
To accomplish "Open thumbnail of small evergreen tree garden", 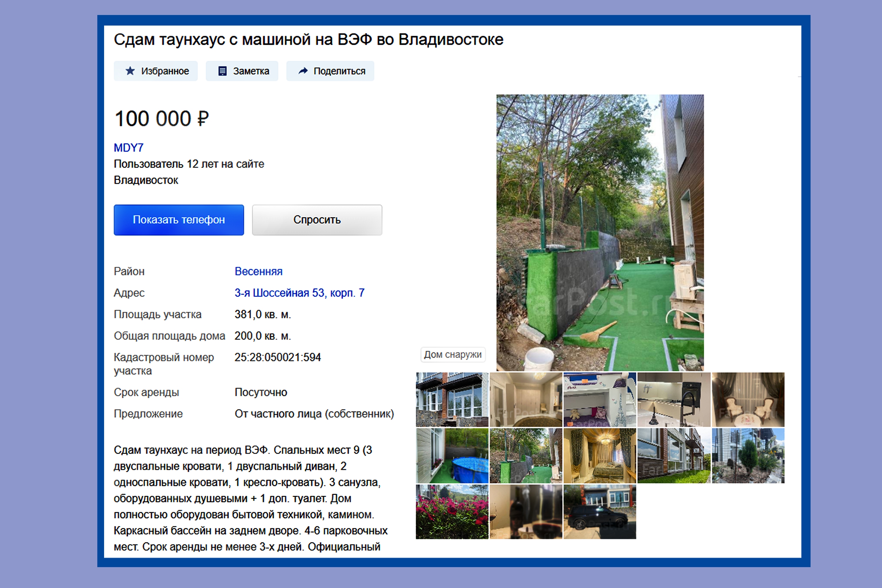I will (748, 456).
